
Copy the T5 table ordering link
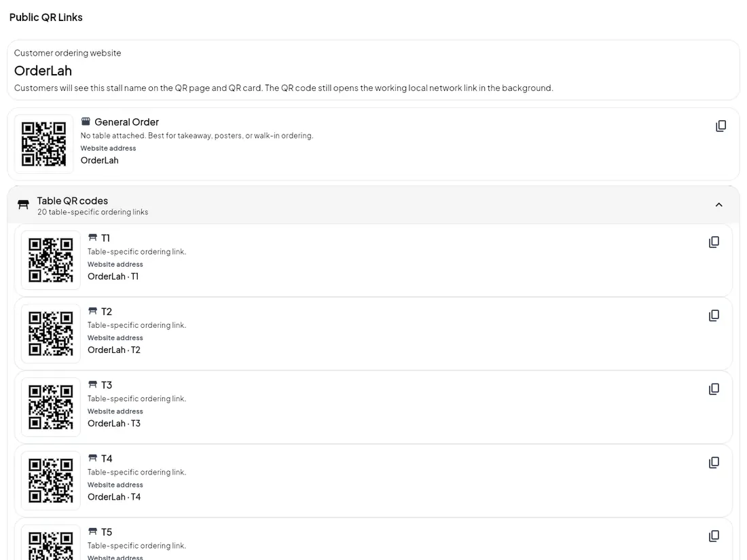(x=714, y=536)
